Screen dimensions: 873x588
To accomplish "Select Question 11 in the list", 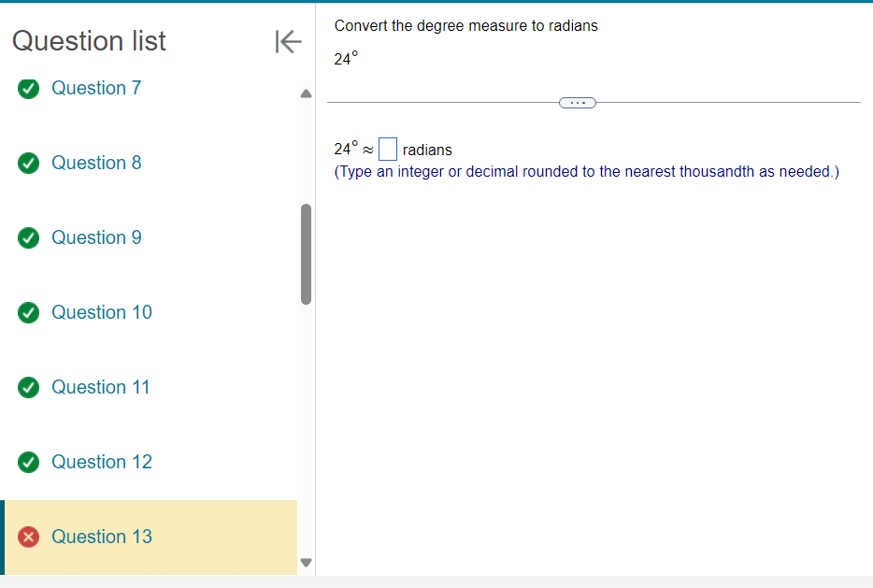I will [100, 388].
